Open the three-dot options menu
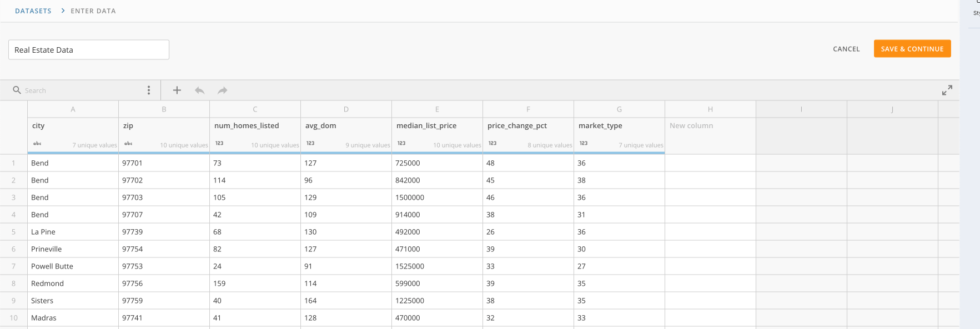Screen dimensions: 980x329 click(x=148, y=90)
